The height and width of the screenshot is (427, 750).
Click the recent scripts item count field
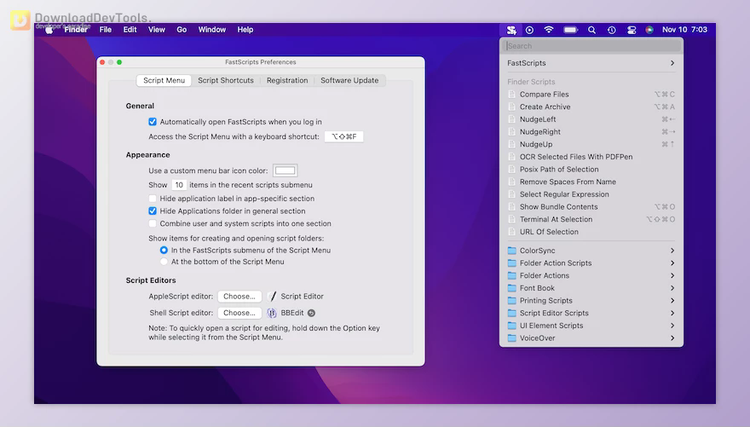click(179, 185)
